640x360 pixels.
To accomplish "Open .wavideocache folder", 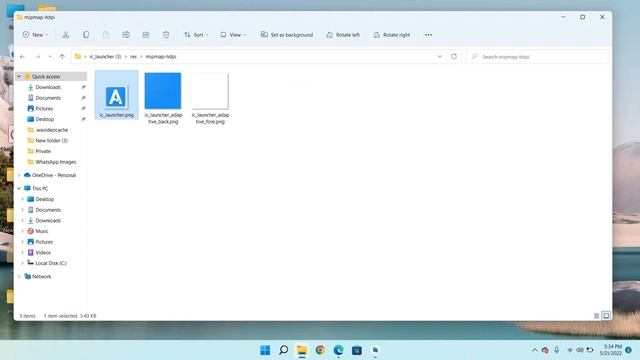I will coord(51,130).
